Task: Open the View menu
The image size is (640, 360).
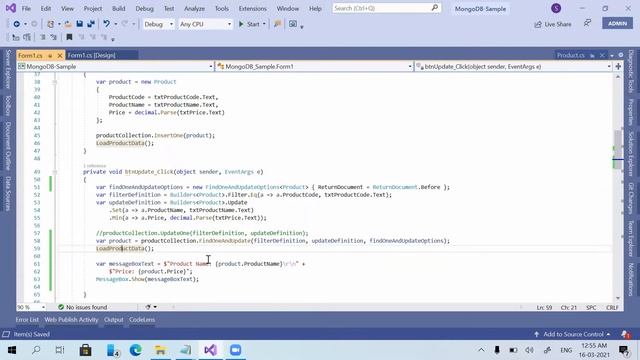Action: click(x=67, y=9)
